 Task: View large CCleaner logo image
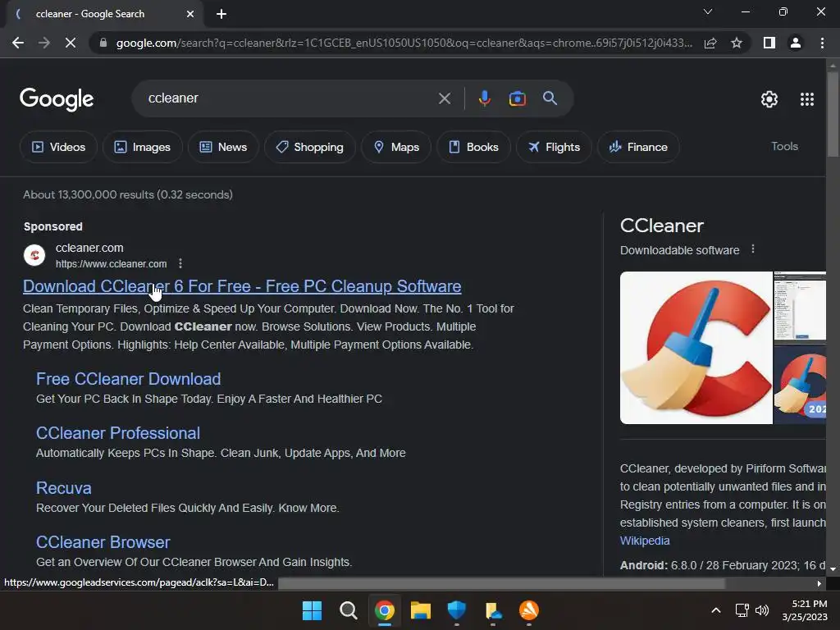[696, 348]
